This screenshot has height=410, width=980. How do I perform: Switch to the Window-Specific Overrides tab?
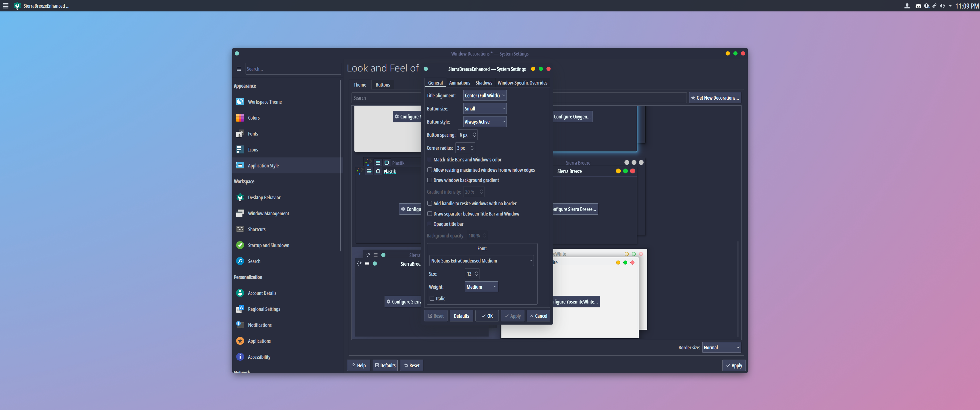[x=522, y=83]
